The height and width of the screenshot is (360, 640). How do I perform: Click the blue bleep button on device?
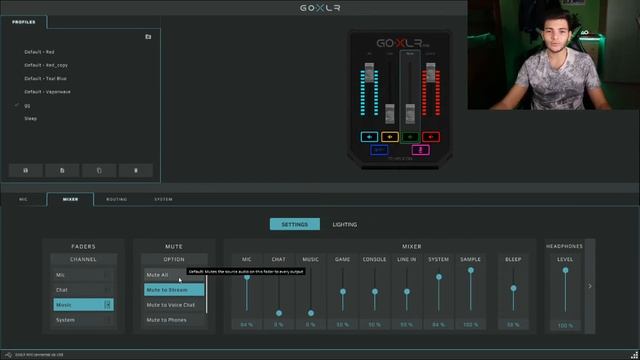(379, 150)
